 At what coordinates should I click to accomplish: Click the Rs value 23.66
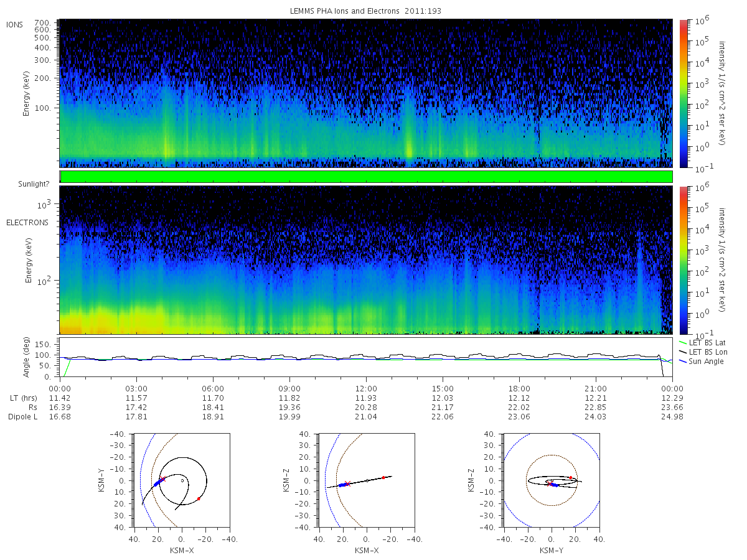(673, 407)
